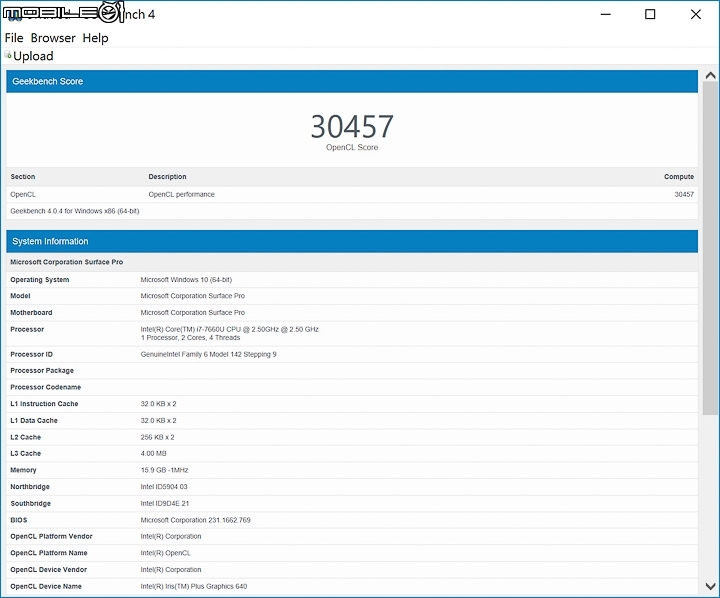Select GenuineIntel Family 6 Model 142 value
Screen dimensions: 720x598
[x=208, y=354]
